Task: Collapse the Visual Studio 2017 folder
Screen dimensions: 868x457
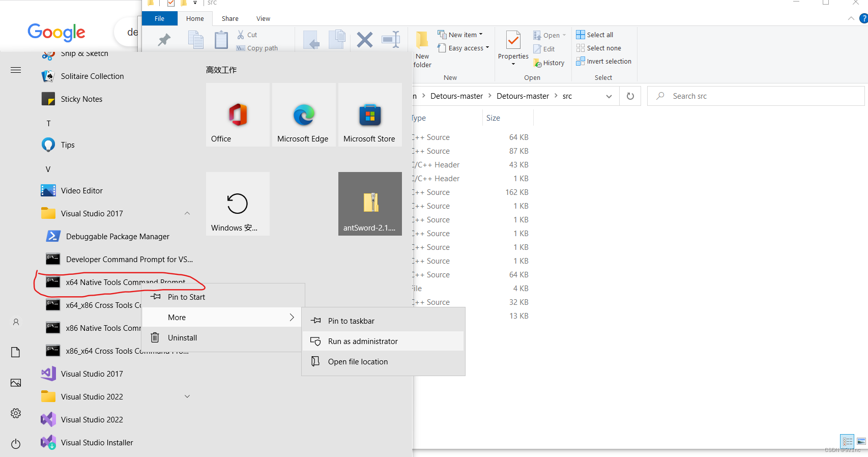Action: [x=187, y=214]
